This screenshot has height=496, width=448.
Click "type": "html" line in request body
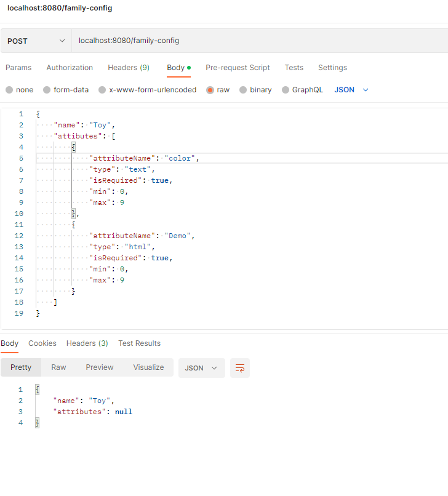coord(122,247)
